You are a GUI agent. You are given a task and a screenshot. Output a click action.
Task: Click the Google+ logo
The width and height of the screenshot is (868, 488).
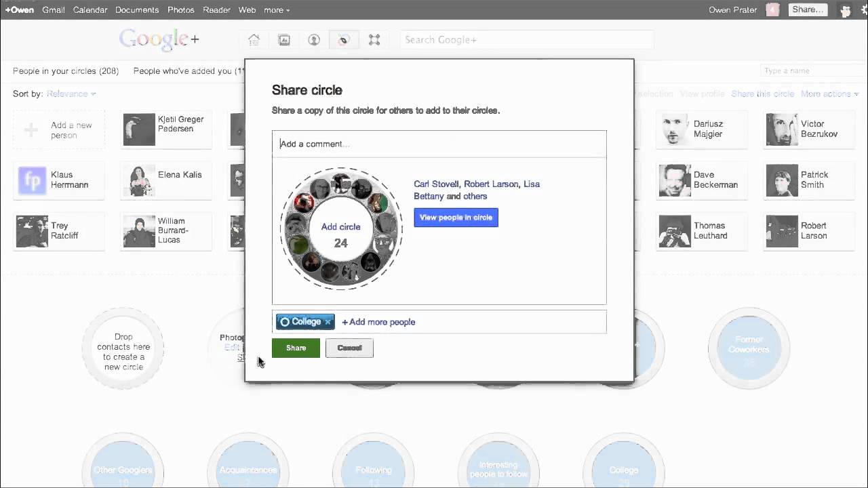(159, 40)
